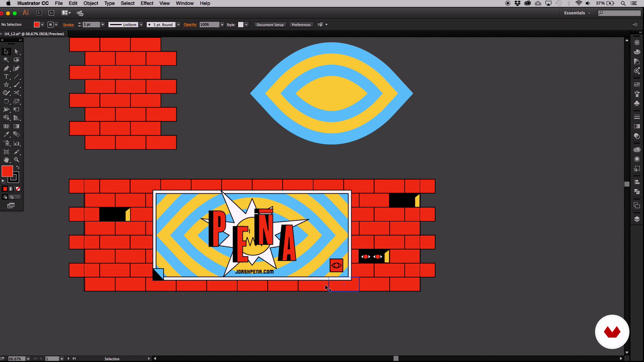
Task: Select the Artboard tool
Action: pyautogui.click(x=6, y=152)
